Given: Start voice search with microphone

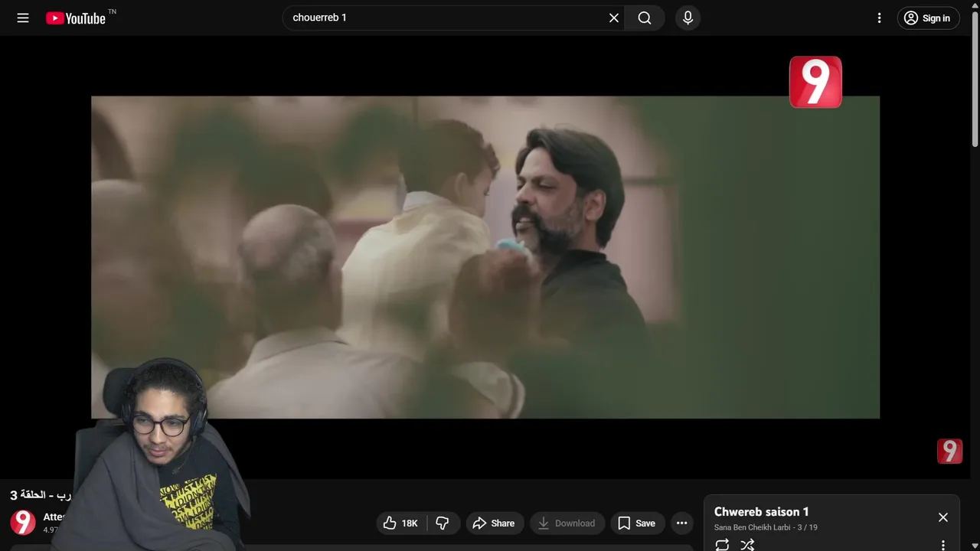Looking at the screenshot, I should [688, 18].
